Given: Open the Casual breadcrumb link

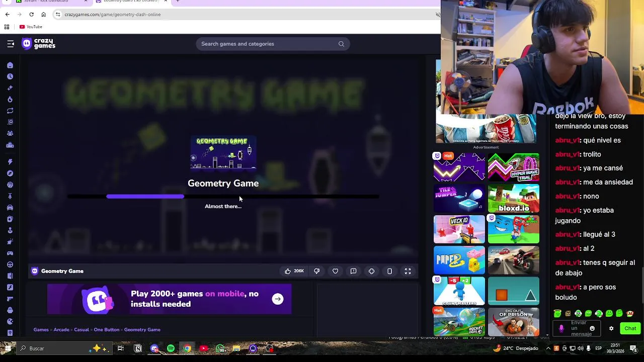Looking at the screenshot, I should point(82,330).
